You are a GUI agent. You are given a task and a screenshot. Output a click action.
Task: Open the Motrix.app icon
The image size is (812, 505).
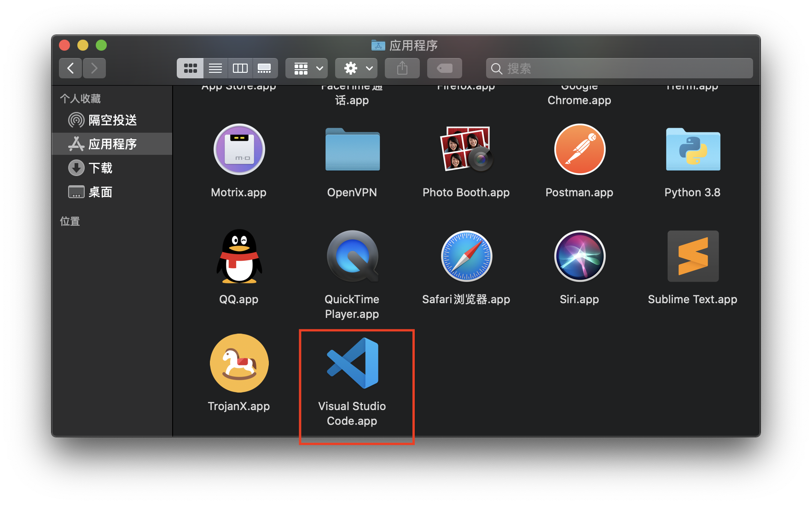[239, 149]
